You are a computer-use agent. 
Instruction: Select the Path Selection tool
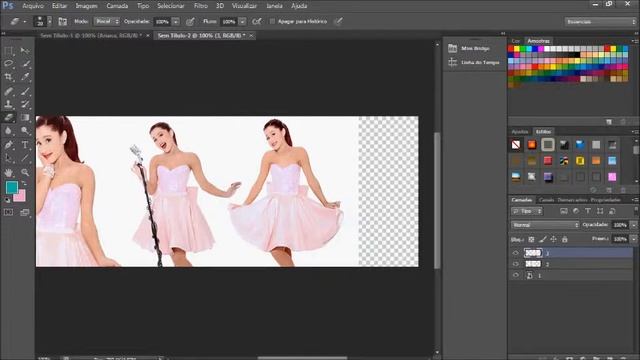coord(8,158)
